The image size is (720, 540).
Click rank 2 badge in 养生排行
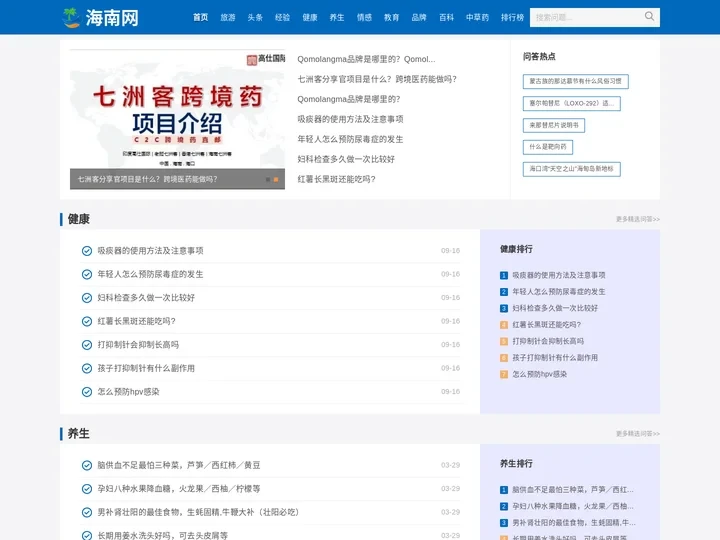pos(504,506)
